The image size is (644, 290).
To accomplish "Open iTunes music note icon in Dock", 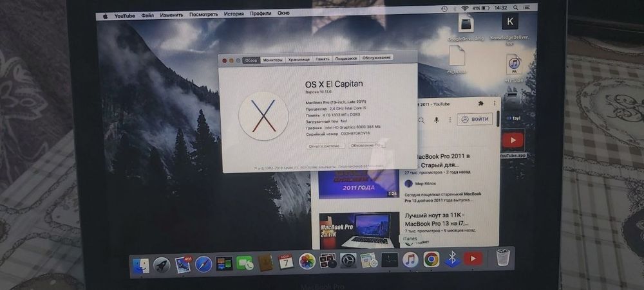I will click(x=410, y=259).
